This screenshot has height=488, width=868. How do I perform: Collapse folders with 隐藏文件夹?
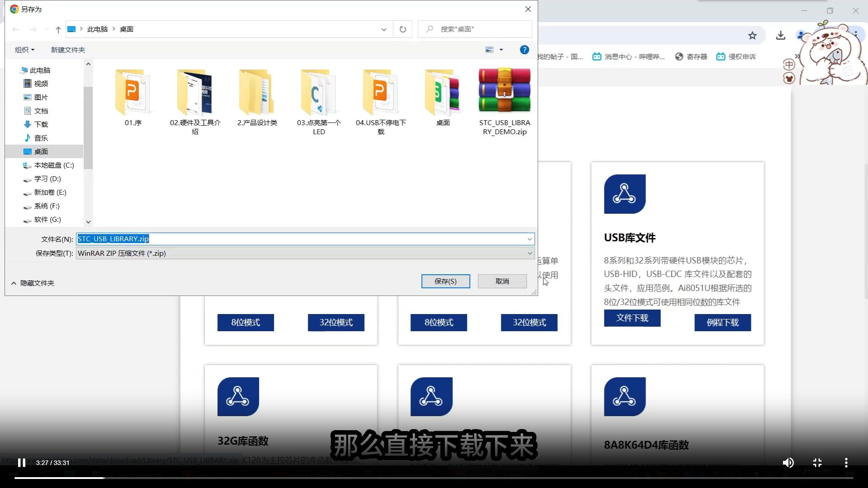coord(33,283)
